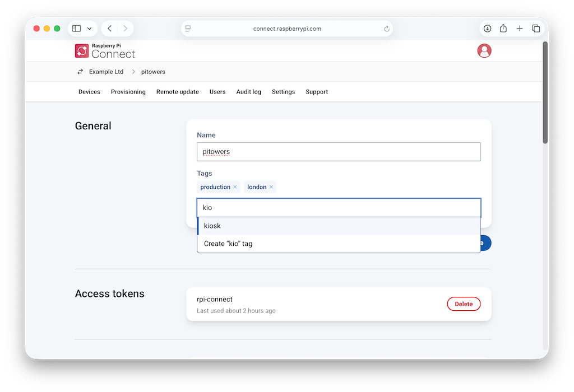This screenshot has height=392, width=574.
Task: Select the kiosk tag suggestion
Action: pyautogui.click(x=339, y=226)
